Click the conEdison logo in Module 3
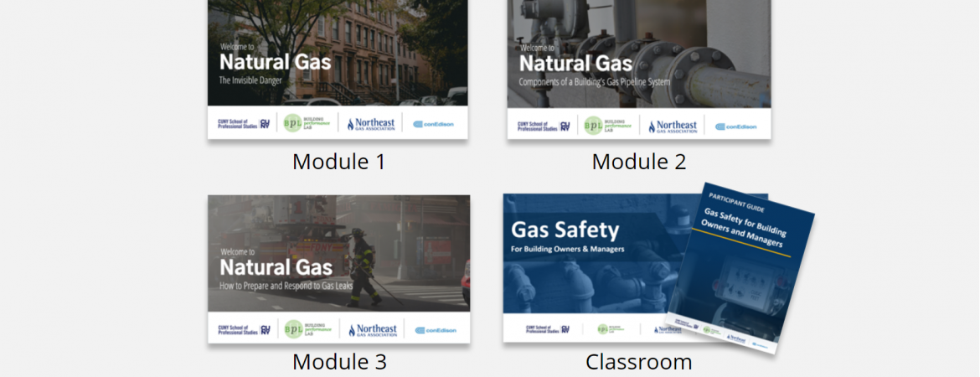Image resolution: width=980 pixels, height=377 pixels. 436,330
